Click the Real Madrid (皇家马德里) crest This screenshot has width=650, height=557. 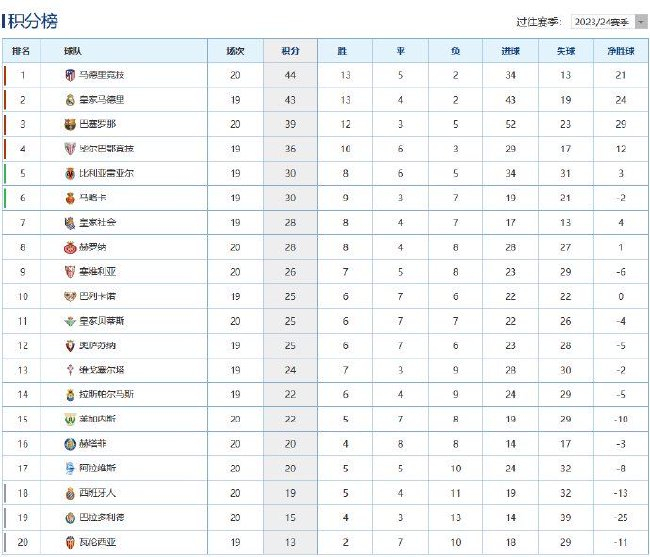(70, 100)
